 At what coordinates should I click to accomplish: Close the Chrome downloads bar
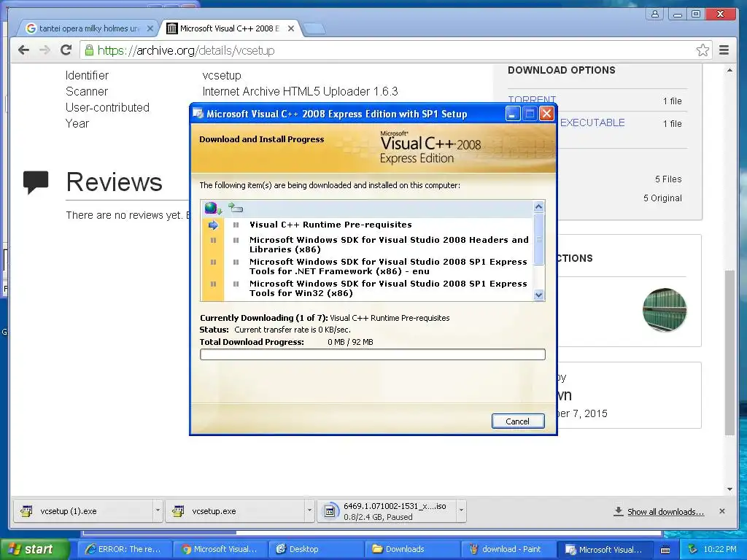pos(722,511)
